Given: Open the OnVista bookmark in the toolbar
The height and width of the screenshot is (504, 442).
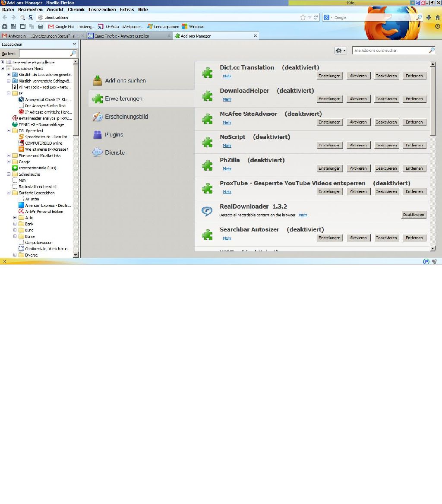Looking at the screenshot, I should [x=120, y=27].
